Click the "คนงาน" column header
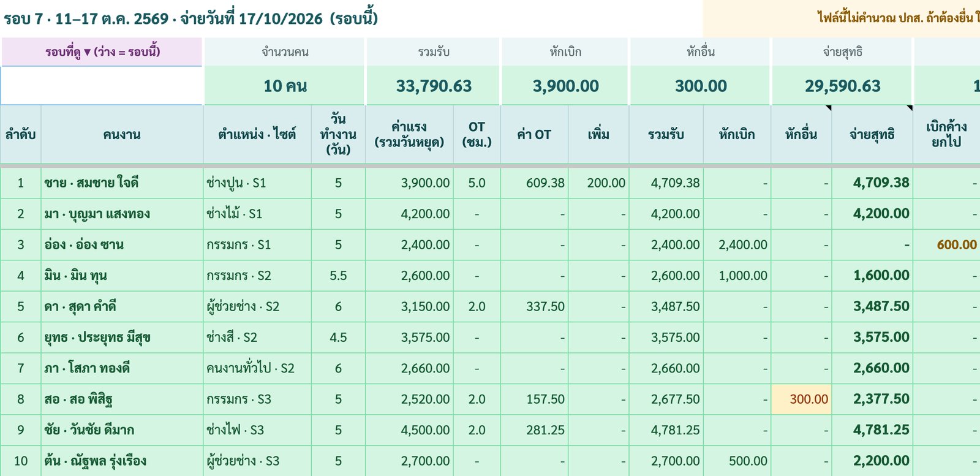980x476 pixels. coord(122,134)
